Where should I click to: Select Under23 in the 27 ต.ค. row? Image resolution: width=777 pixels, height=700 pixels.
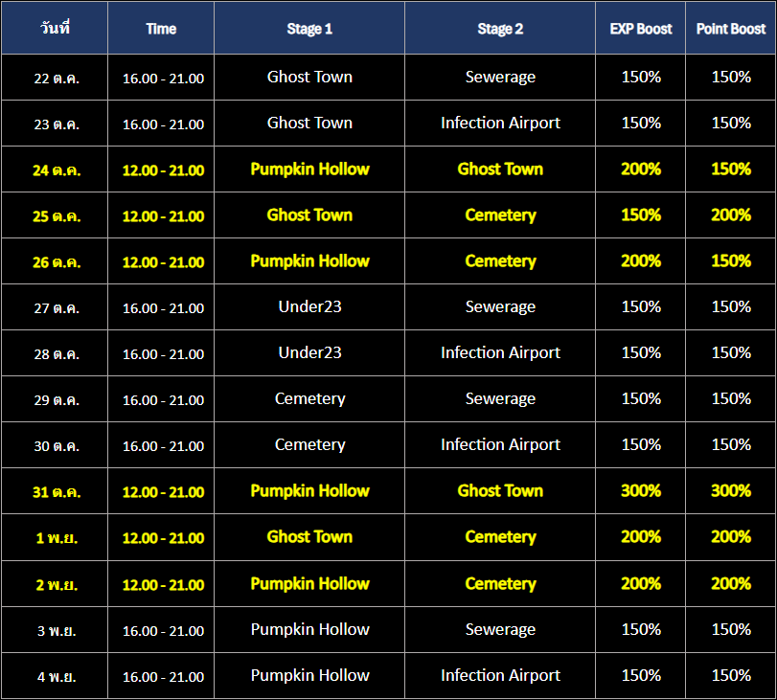coord(309,307)
